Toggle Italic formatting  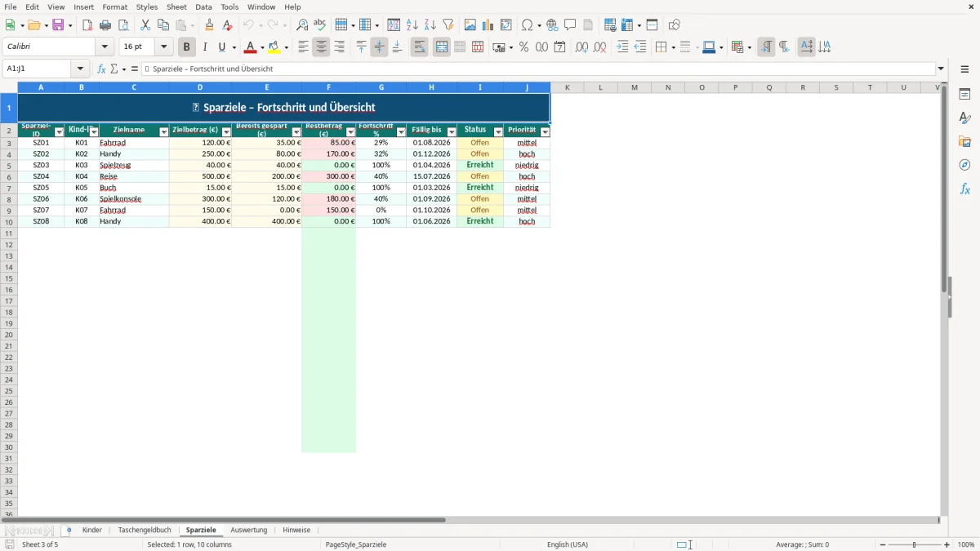coord(205,47)
